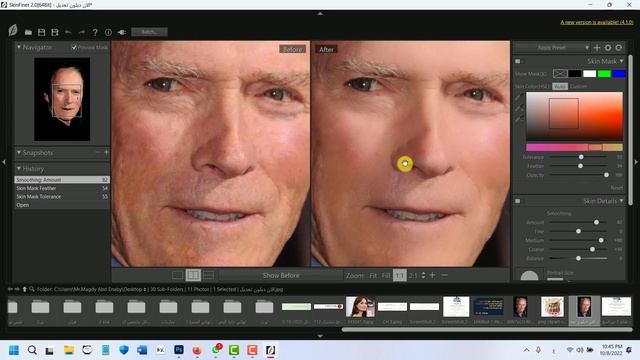This screenshot has height=360, width=640.
Task: Select Smoothing Amount history entry
Action: 62,180
